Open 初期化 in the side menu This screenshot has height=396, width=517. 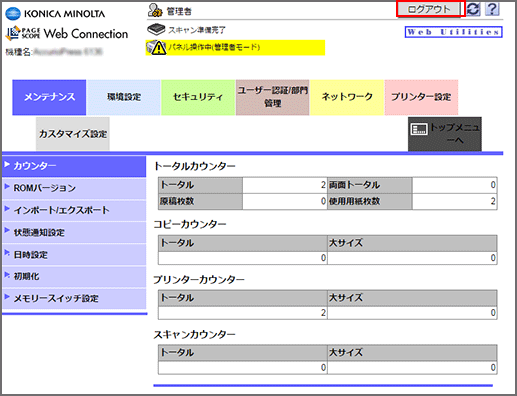pyautogui.click(x=74, y=277)
